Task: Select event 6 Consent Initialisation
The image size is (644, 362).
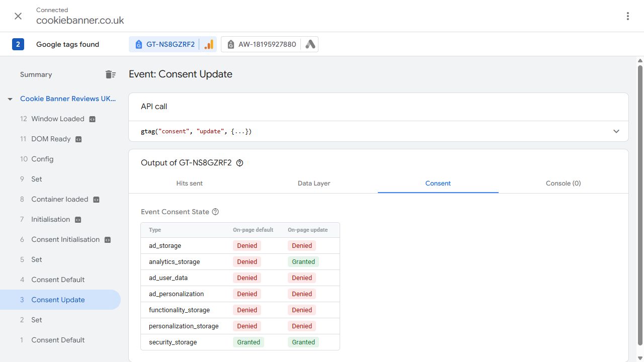Action: (60, 239)
